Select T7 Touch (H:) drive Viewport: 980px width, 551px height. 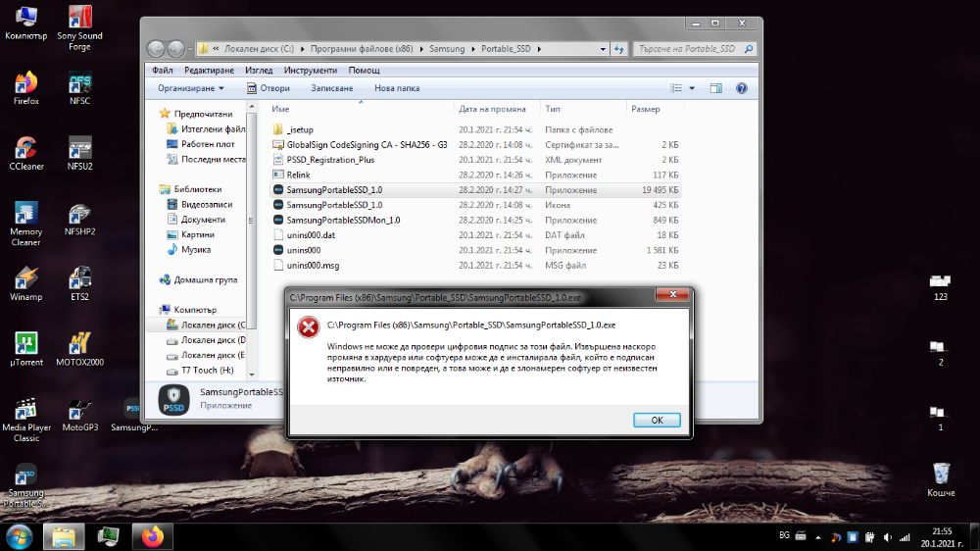[207, 371]
